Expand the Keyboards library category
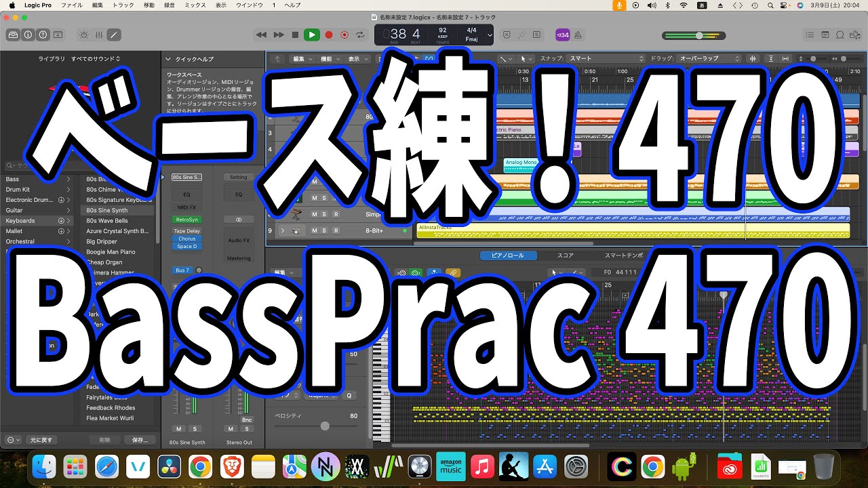The height and width of the screenshot is (488, 868). coord(68,221)
